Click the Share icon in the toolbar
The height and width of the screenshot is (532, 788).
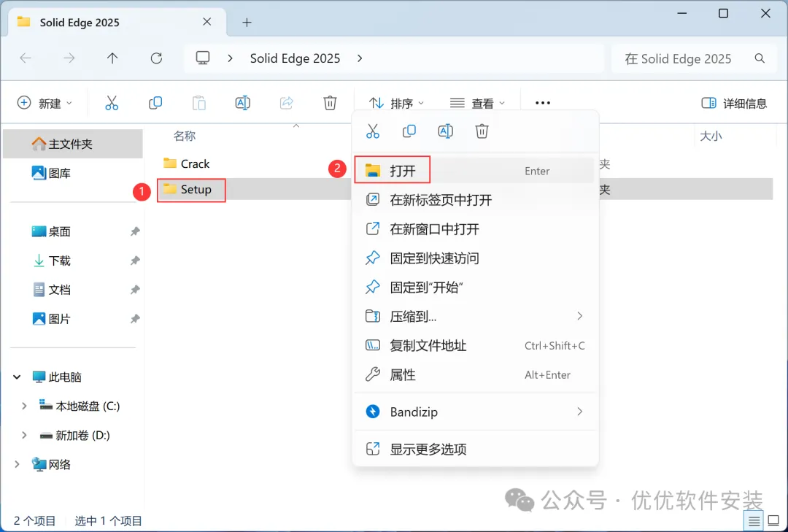[287, 103]
